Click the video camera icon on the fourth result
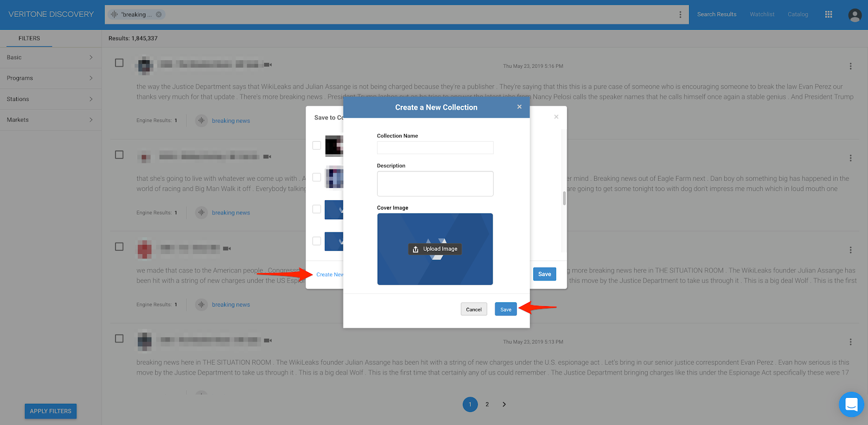 pos(268,340)
